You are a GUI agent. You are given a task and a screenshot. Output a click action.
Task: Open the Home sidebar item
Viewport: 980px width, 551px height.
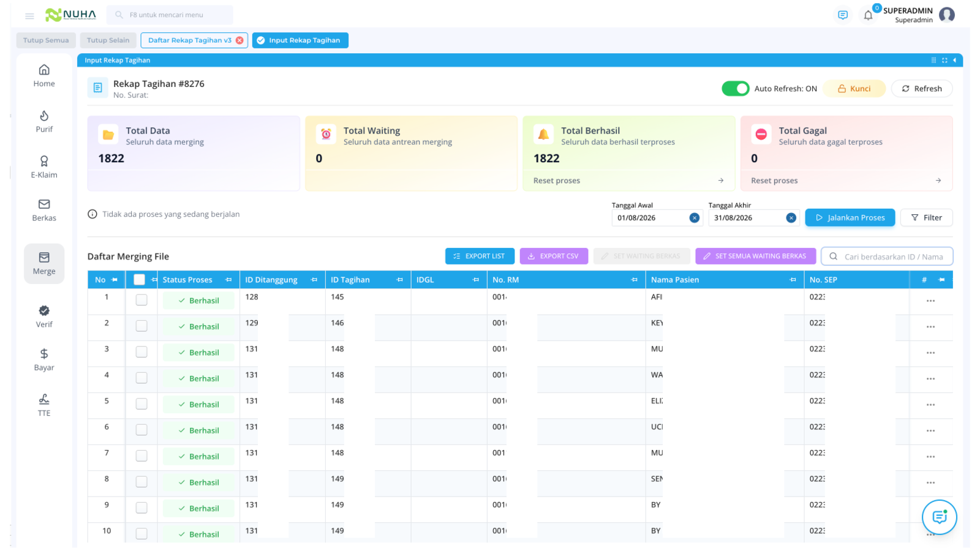tap(44, 76)
